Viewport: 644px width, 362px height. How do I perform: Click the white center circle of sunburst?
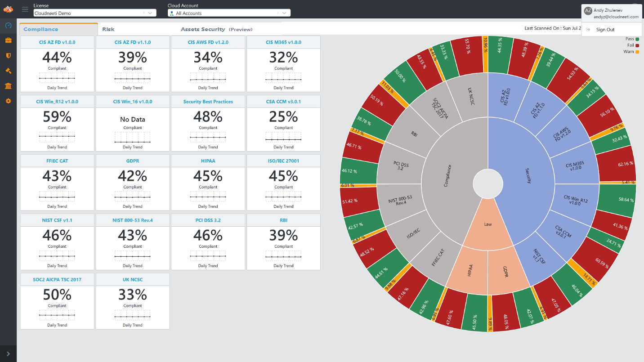tap(488, 183)
